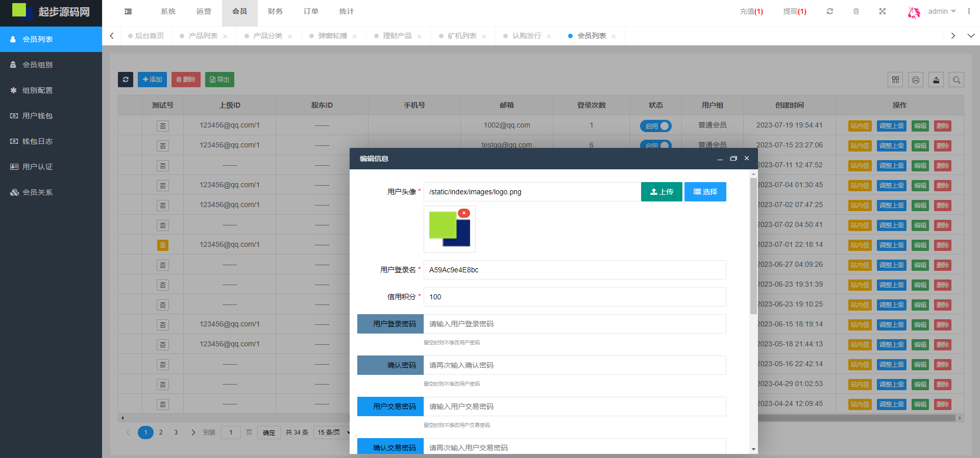Switch to the 财务 top menu
Viewport: 980px width, 458px height.
275,11
